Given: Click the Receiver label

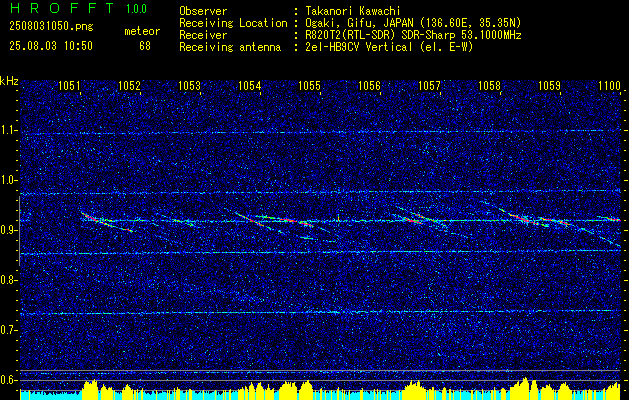Looking at the screenshot, I should tap(203, 35).
